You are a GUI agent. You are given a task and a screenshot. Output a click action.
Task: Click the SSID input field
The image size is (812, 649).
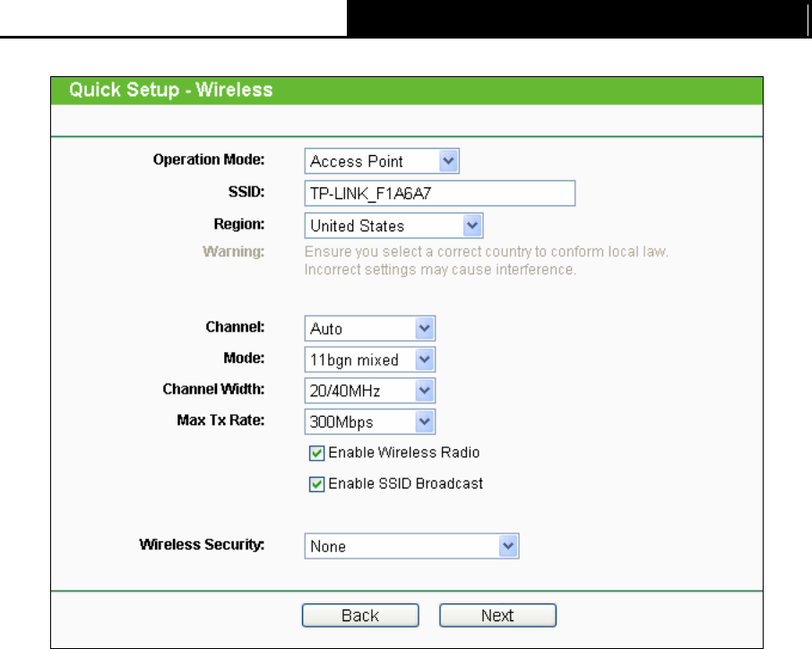coord(440,194)
